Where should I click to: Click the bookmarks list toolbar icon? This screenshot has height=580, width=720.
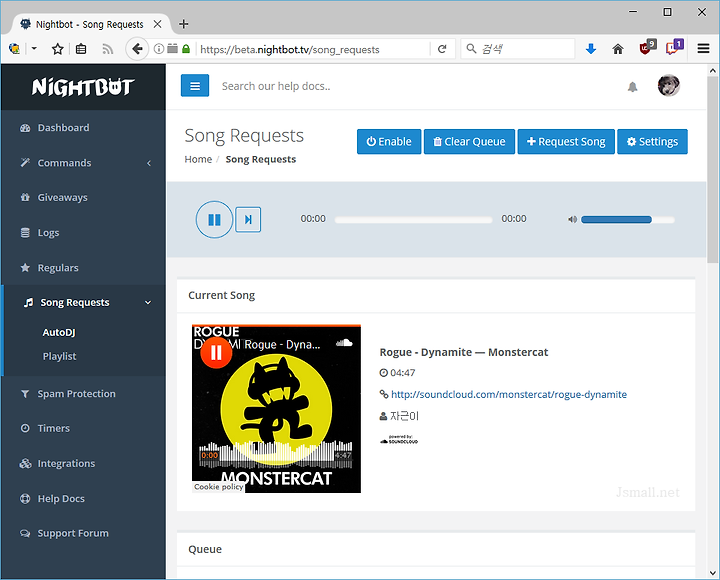pos(81,49)
